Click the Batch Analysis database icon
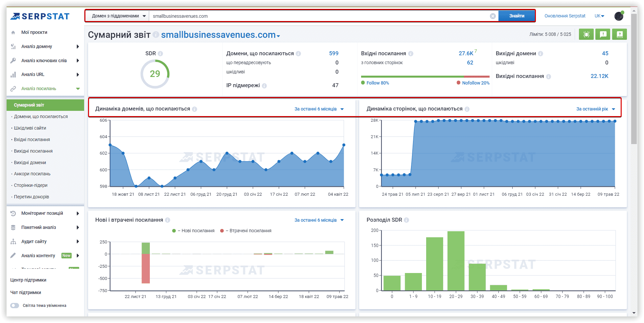 coord(13,228)
